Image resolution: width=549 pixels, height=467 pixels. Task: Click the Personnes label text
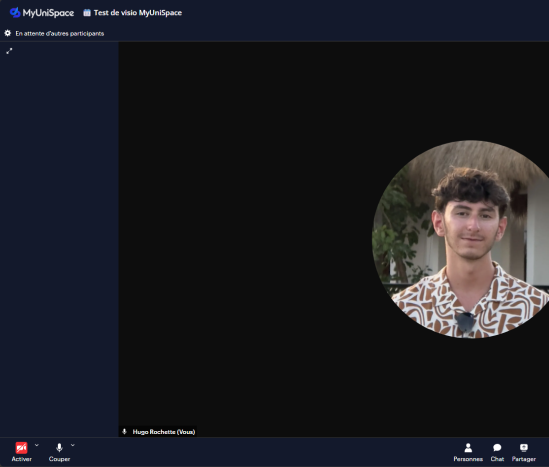tap(468, 459)
